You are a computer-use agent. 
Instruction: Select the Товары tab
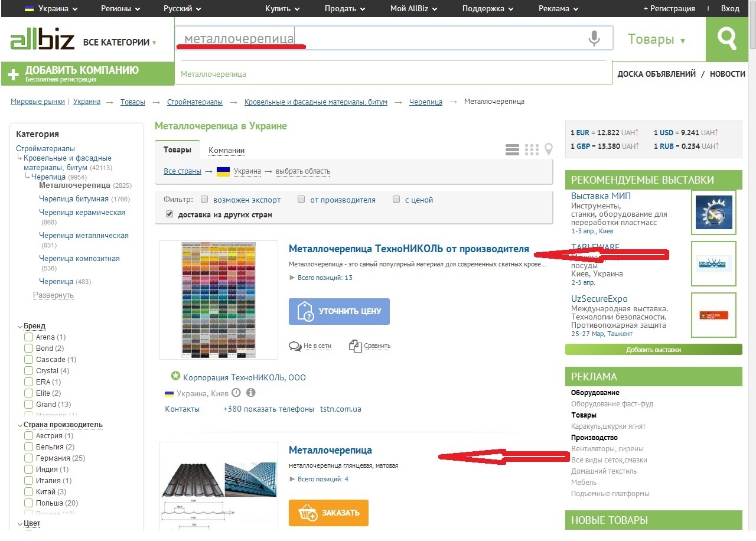[178, 150]
